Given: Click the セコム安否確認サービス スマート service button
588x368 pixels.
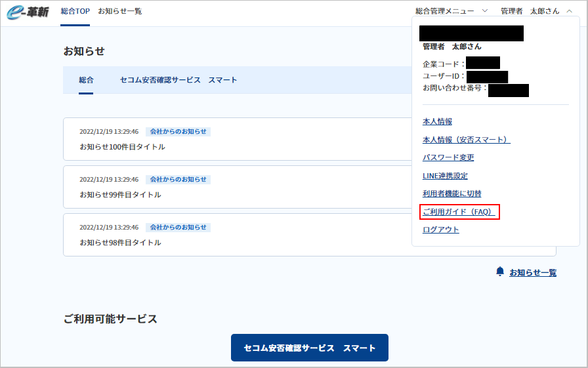Looking at the screenshot, I should pyautogui.click(x=310, y=348).
